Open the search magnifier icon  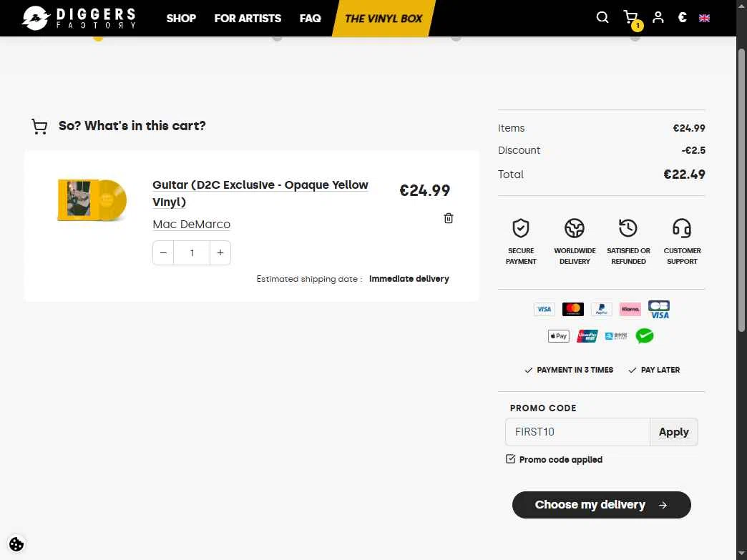pos(602,18)
